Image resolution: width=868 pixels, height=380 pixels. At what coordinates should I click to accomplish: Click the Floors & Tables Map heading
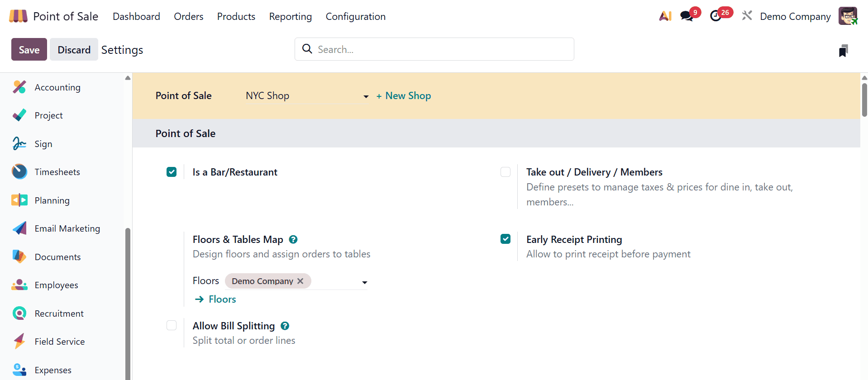[x=238, y=239]
